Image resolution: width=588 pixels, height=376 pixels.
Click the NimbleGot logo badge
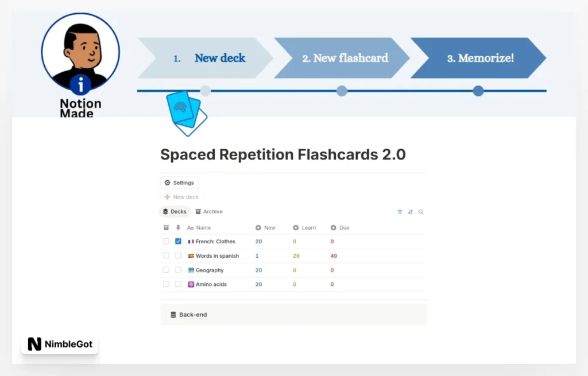(x=60, y=344)
